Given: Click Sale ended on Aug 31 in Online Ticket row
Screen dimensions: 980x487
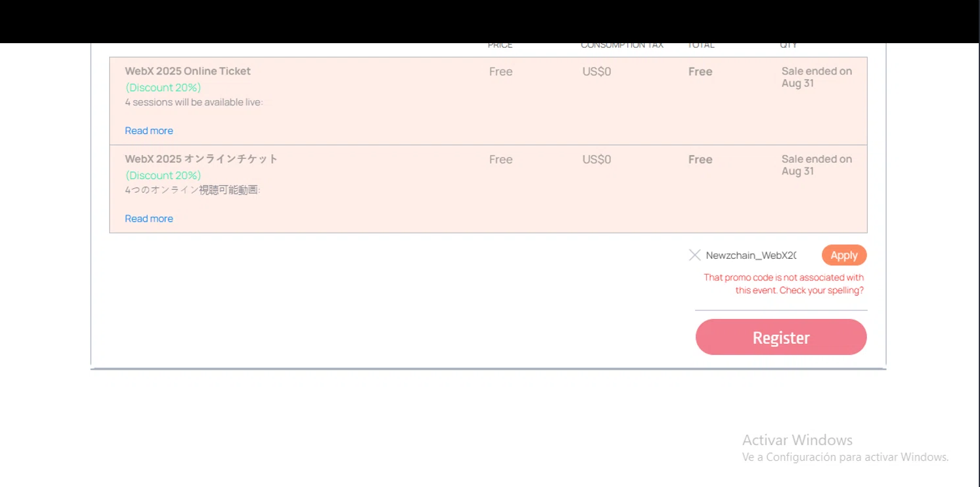Looking at the screenshot, I should pos(817,77).
